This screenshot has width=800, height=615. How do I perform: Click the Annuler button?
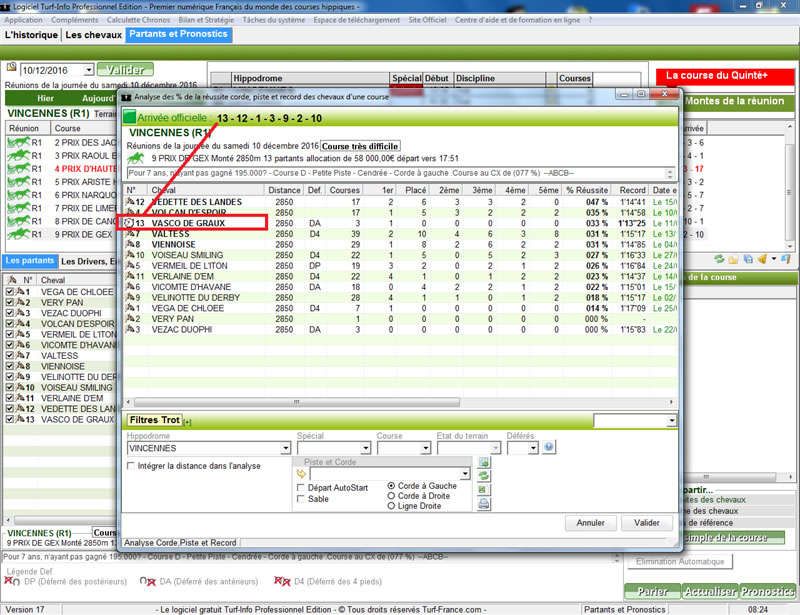(590, 523)
